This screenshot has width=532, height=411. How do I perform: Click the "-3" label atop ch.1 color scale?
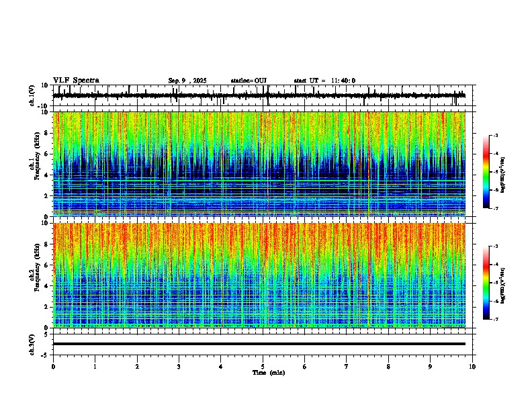(495, 135)
